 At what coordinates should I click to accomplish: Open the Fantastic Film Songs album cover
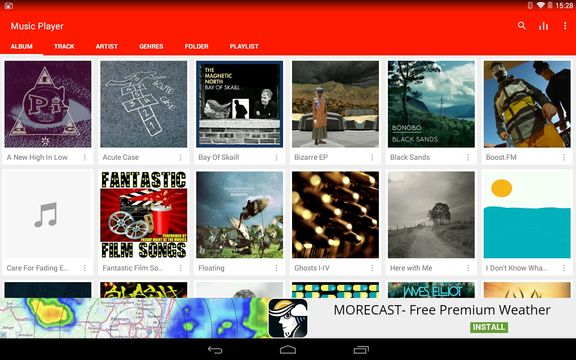[x=144, y=215]
